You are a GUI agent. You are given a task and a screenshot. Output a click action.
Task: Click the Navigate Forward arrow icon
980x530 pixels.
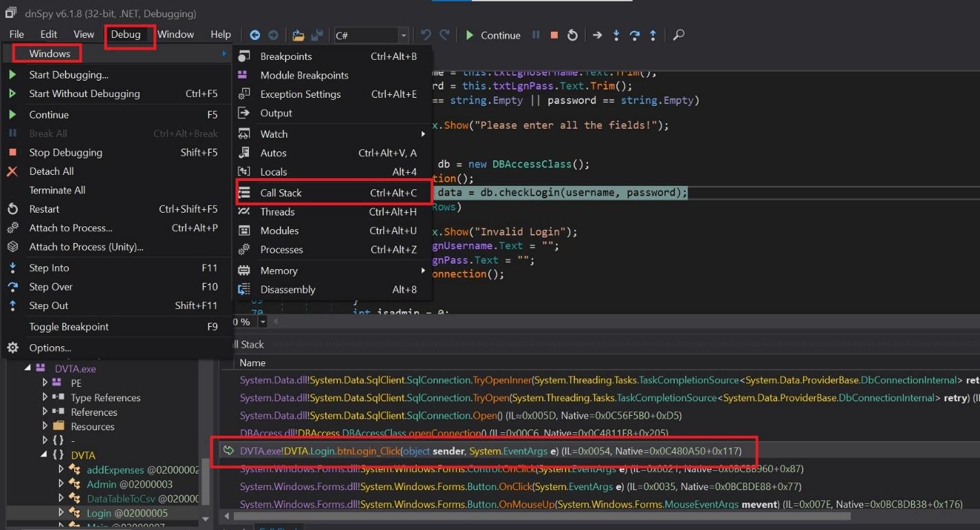[273, 34]
